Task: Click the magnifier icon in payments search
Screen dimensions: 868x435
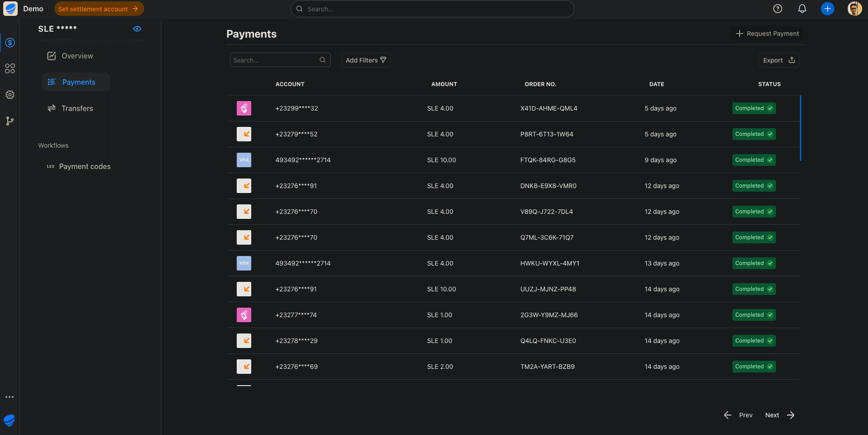Action: click(x=322, y=60)
